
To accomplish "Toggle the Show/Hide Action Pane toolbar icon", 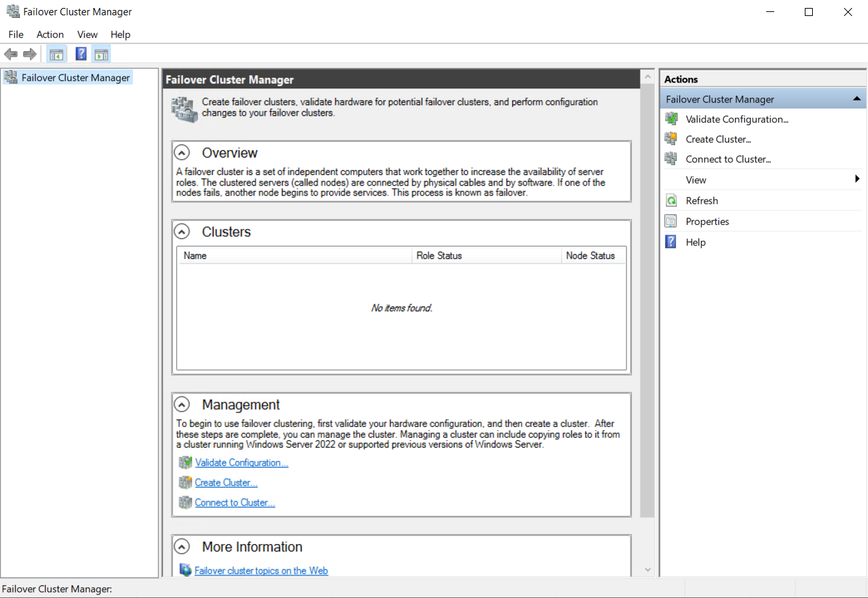I will click(x=101, y=55).
